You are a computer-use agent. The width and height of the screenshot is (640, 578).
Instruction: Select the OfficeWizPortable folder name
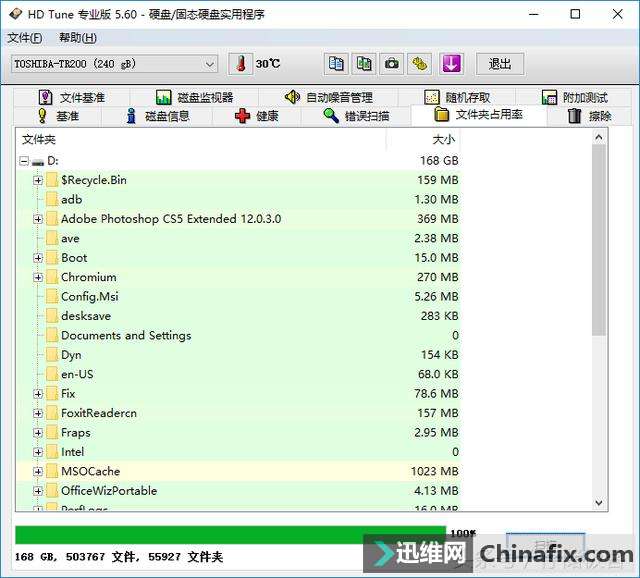109,491
